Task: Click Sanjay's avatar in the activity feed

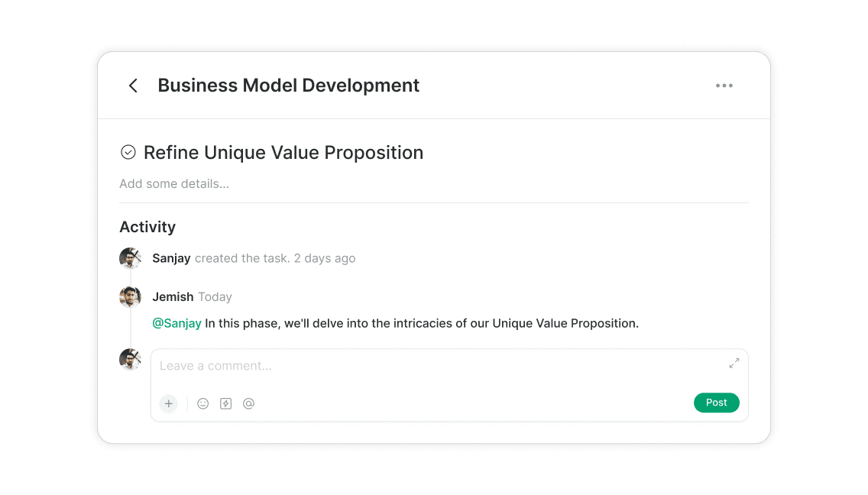Action: point(130,258)
